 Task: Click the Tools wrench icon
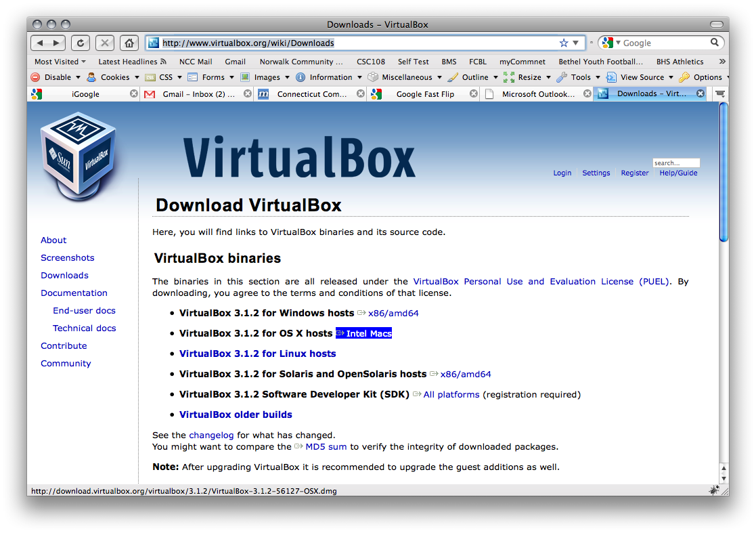coord(562,77)
